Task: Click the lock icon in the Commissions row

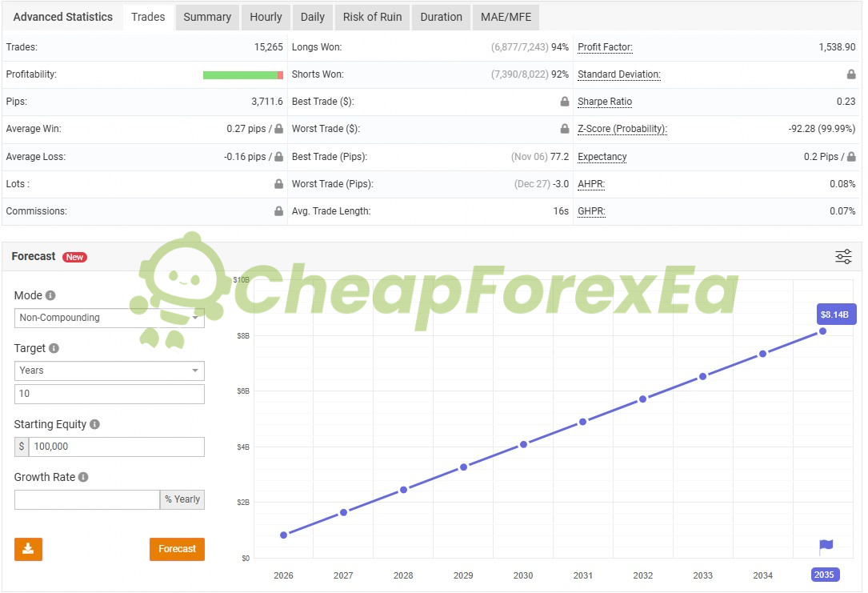Action: pyautogui.click(x=278, y=211)
